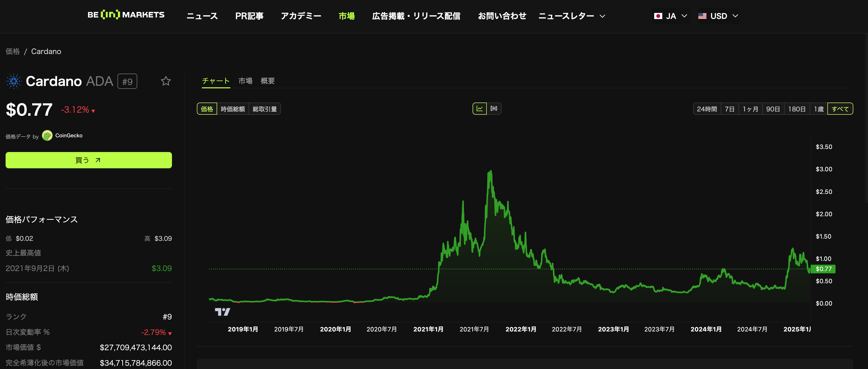Switch to the candlestick chart icon
Image resolution: width=868 pixels, height=369 pixels.
click(x=494, y=109)
